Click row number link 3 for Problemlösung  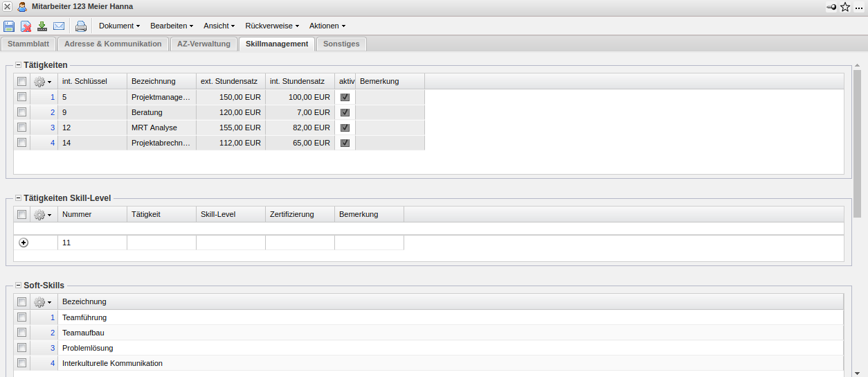(52, 348)
